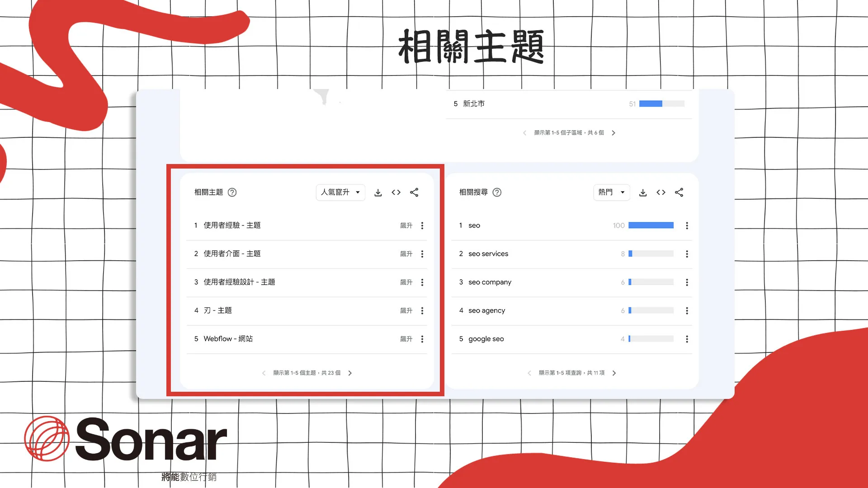Click the 顯示第 1-5 項查詢，共 11 項 text
Screen dimensions: 868x488
[x=571, y=373]
